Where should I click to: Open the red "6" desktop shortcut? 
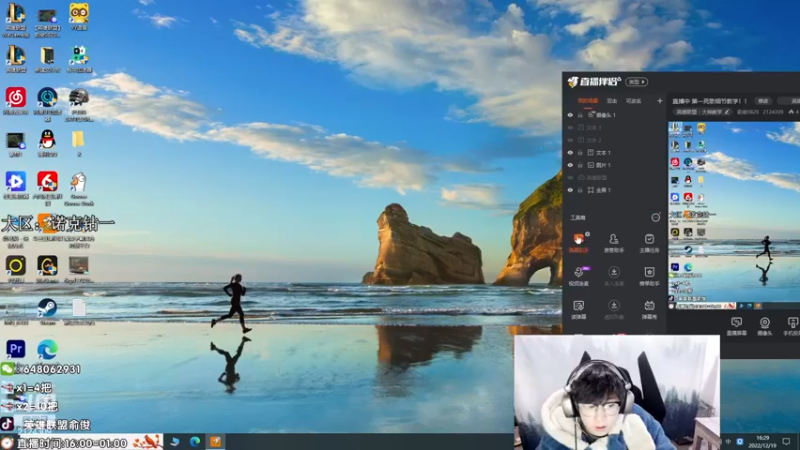coord(47,188)
